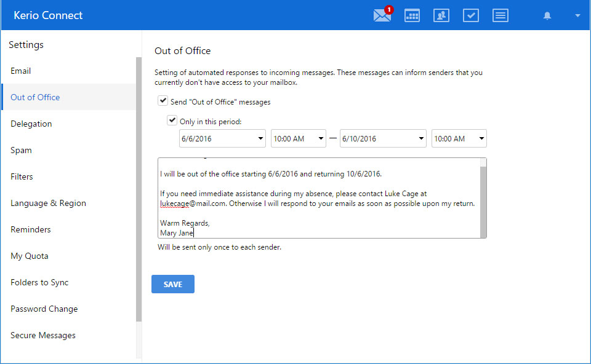Click the message text area scrollbar

[483, 202]
